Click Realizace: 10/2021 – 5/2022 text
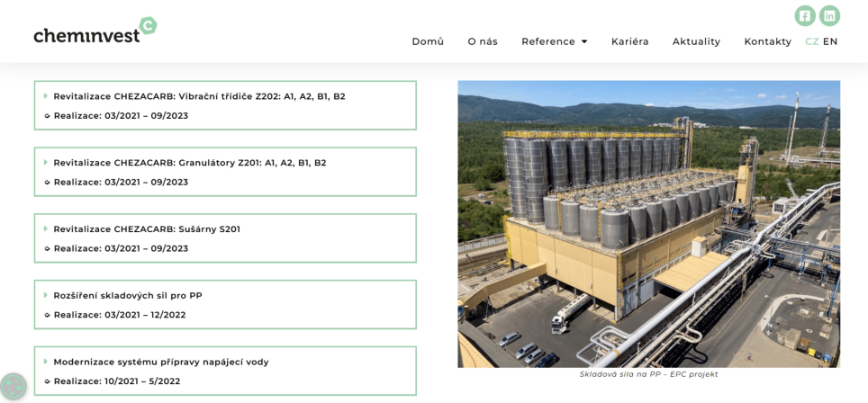This screenshot has width=868, height=403. pyautogui.click(x=117, y=381)
